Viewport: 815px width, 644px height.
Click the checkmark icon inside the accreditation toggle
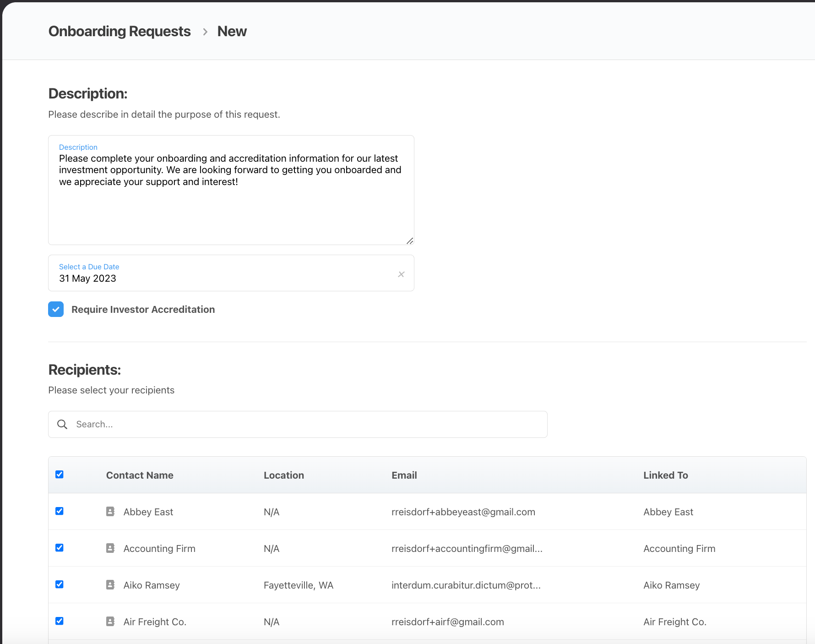[x=55, y=309]
